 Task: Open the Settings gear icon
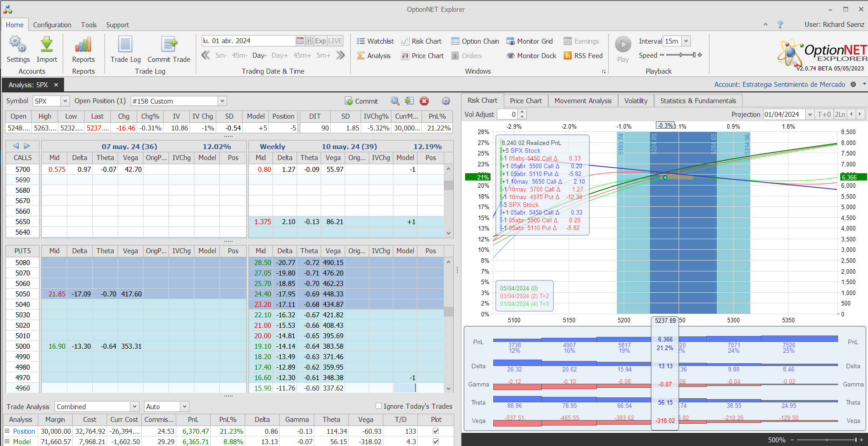click(18, 45)
